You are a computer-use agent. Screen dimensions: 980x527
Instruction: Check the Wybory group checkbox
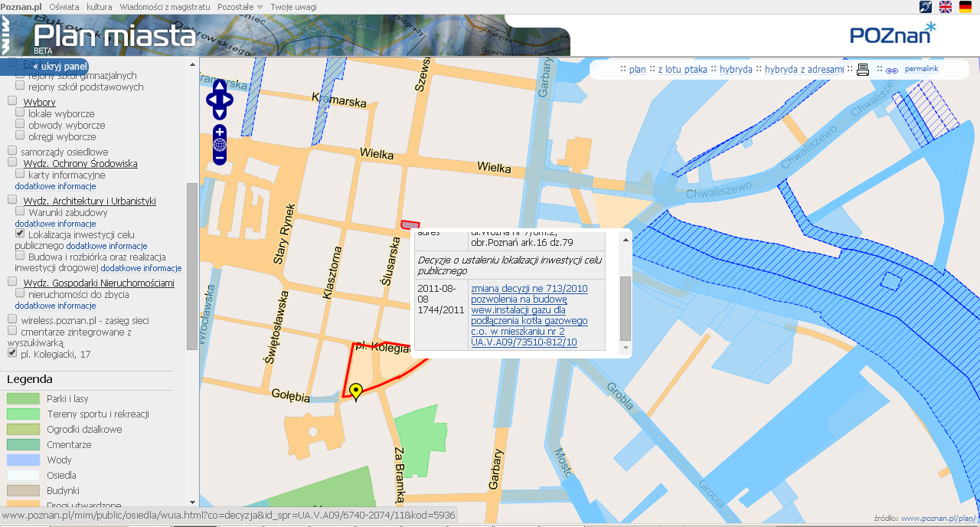coord(12,101)
